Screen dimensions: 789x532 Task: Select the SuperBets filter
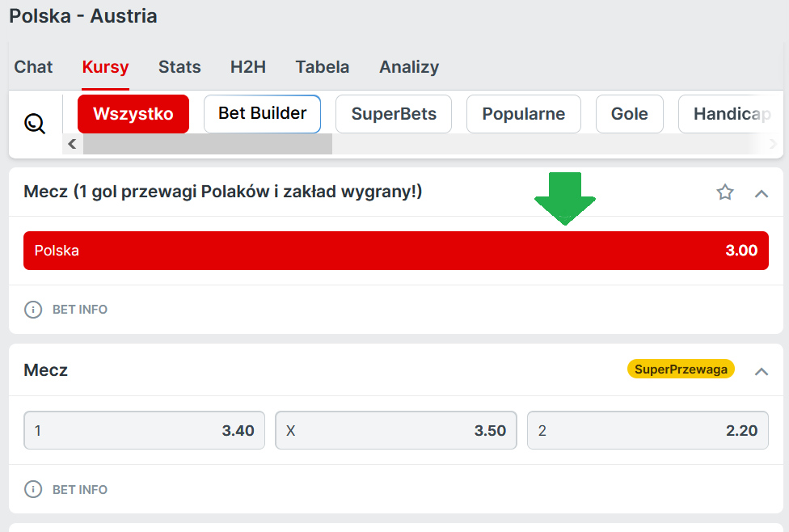click(x=394, y=114)
